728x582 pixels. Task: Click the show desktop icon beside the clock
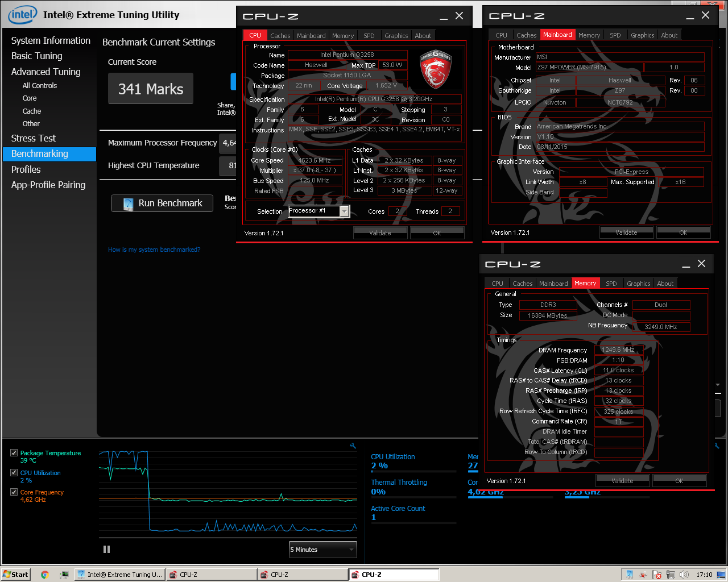721,575
